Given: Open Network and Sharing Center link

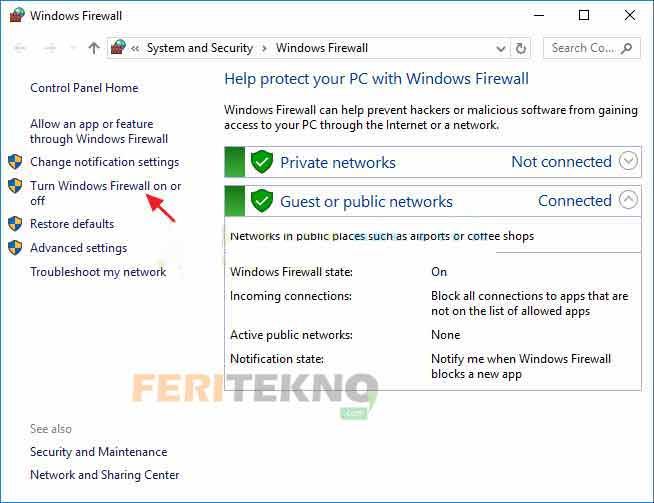Looking at the screenshot, I should click(105, 475).
